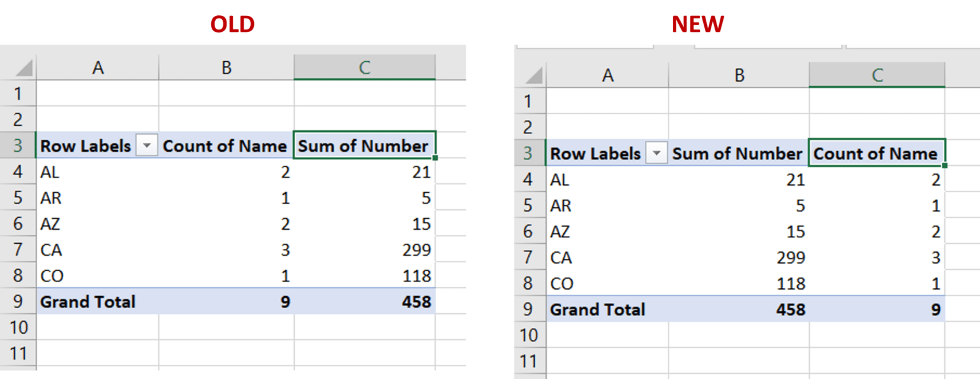
Task: Select AR row label in OLD sheet
Action: pyautogui.click(x=51, y=198)
